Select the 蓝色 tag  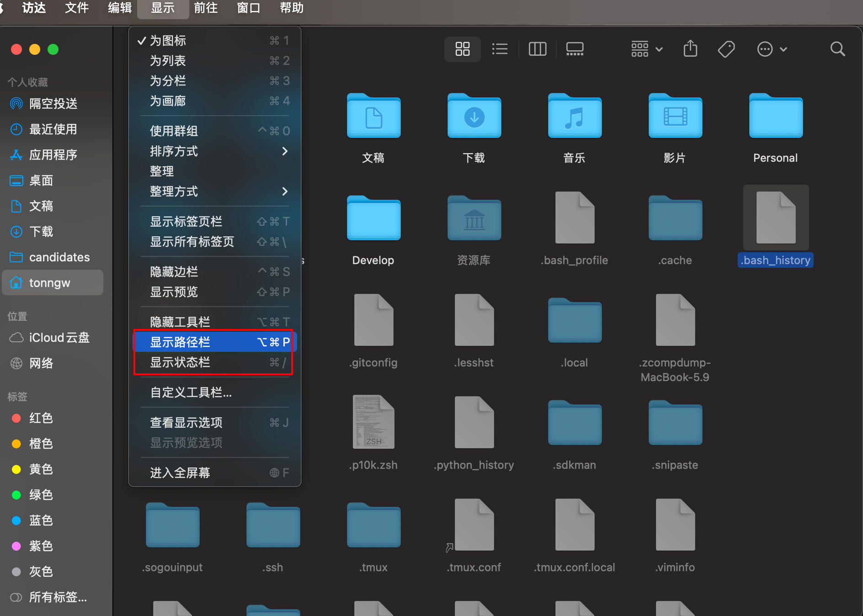tap(53, 520)
